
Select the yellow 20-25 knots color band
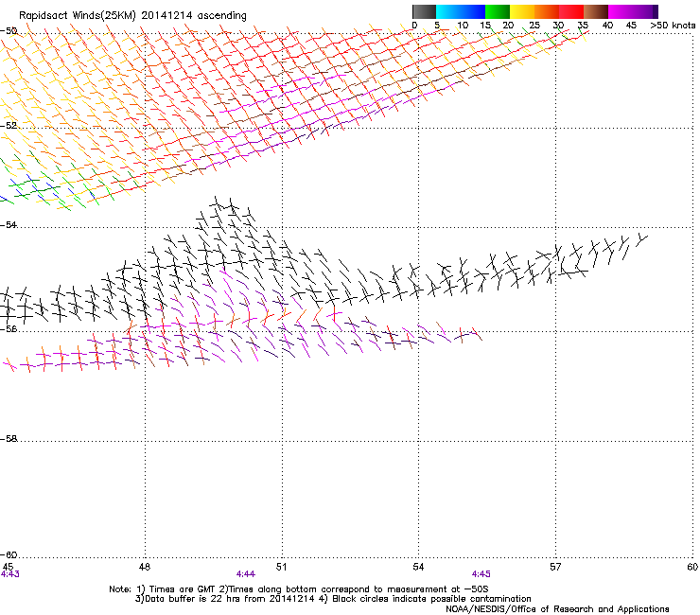pyautogui.click(x=522, y=11)
